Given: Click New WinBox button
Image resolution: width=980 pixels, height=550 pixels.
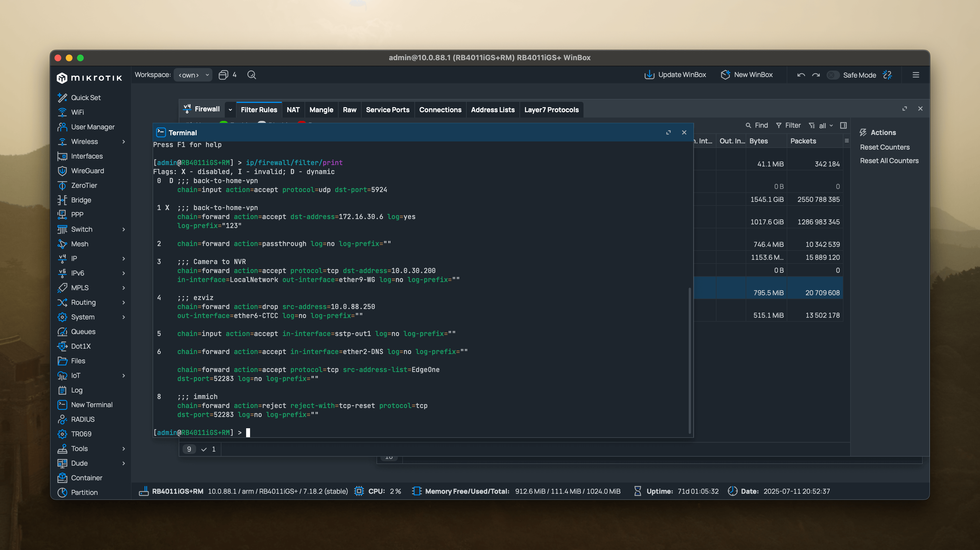Looking at the screenshot, I should click(747, 75).
